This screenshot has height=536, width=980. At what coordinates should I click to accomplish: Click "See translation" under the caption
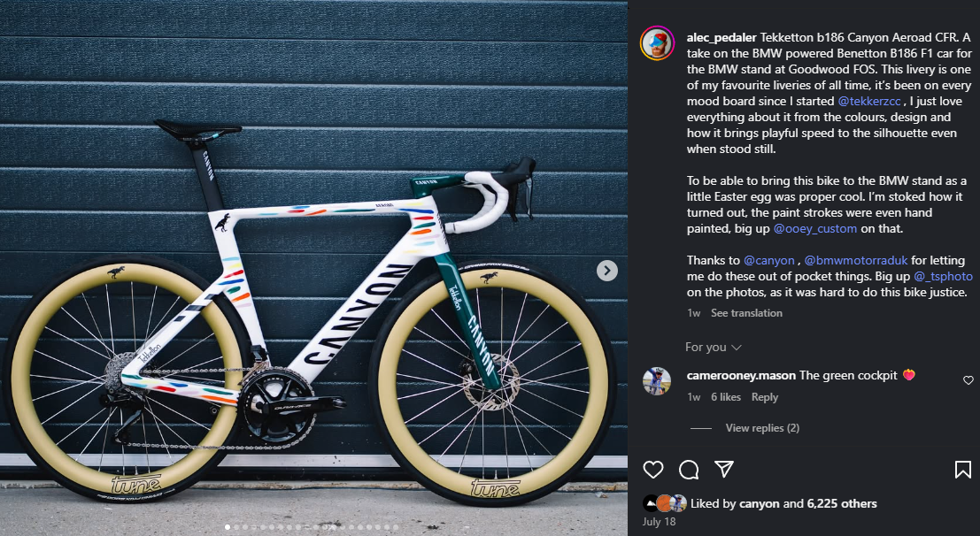[x=746, y=313]
